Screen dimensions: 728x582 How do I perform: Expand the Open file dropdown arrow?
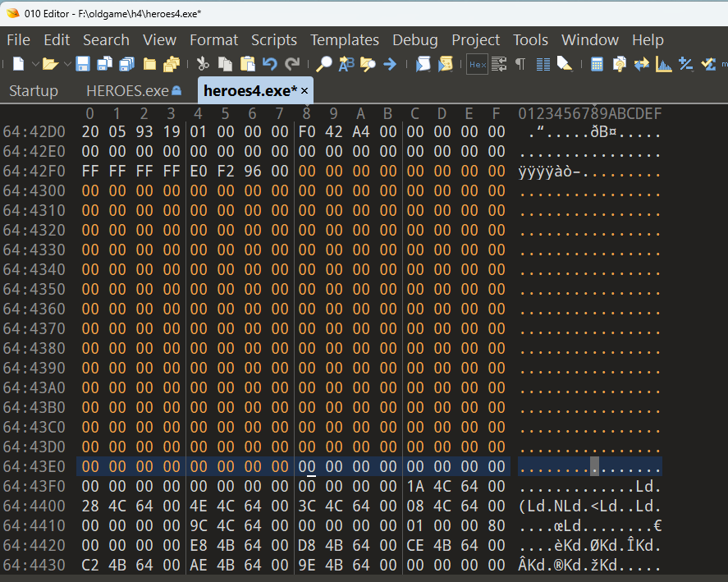pyautogui.click(x=67, y=64)
